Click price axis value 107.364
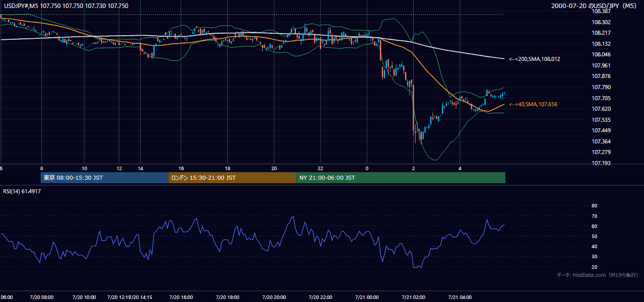 [x=601, y=141]
